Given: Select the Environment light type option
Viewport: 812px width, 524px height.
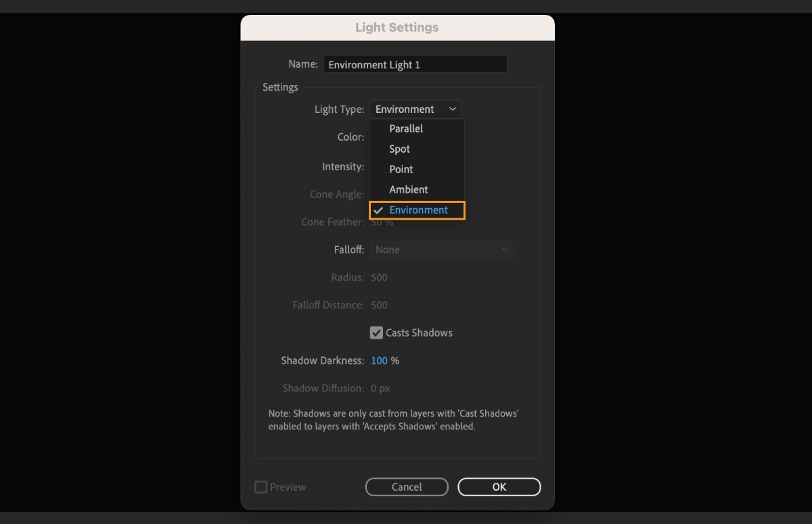Looking at the screenshot, I should (418, 210).
